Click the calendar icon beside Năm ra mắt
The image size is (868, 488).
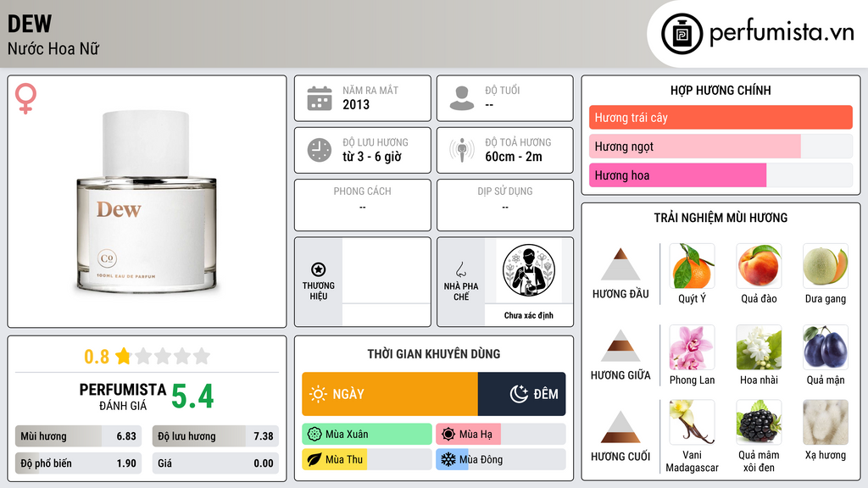[320, 98]
